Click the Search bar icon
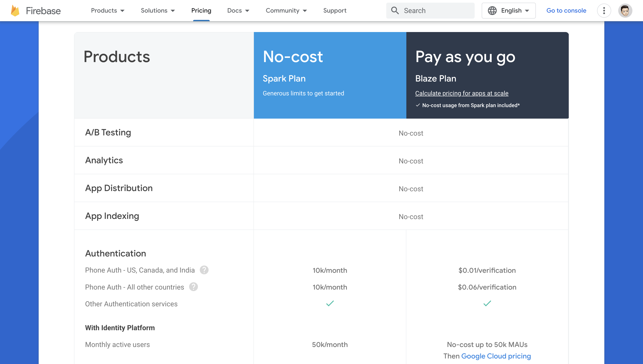This screenshot has width=643, height=364. click(394, 11)
